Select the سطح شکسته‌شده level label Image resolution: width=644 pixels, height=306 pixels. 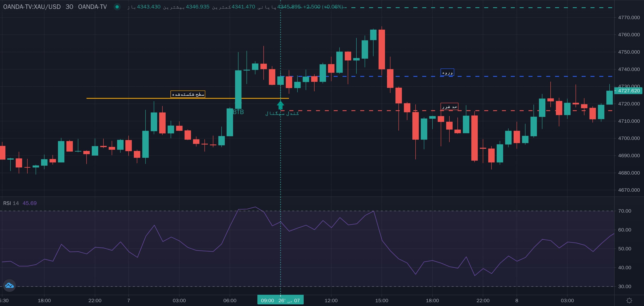(x=188, y=94)
